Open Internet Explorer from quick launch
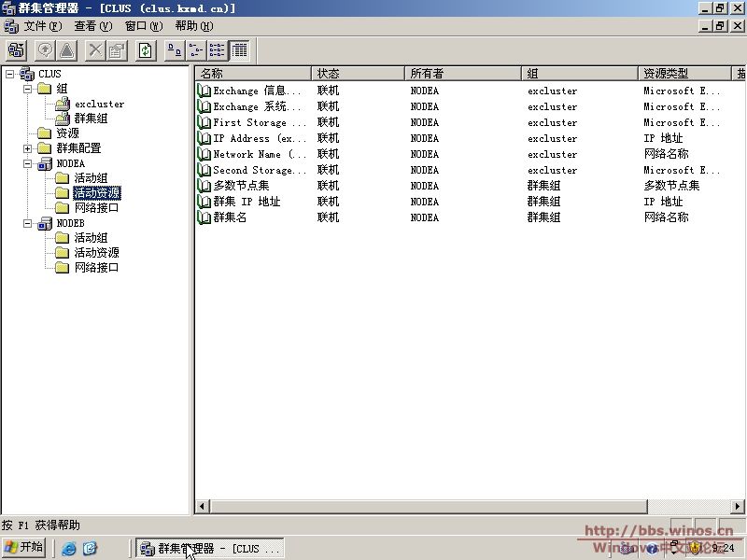This screenshot has height=560, width=747. pyautogui.click(x=69, y=549)
